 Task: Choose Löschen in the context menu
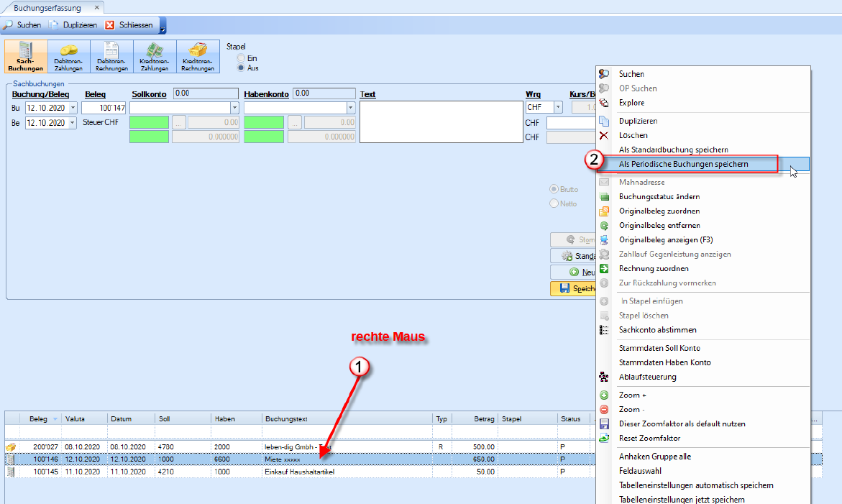633,135
